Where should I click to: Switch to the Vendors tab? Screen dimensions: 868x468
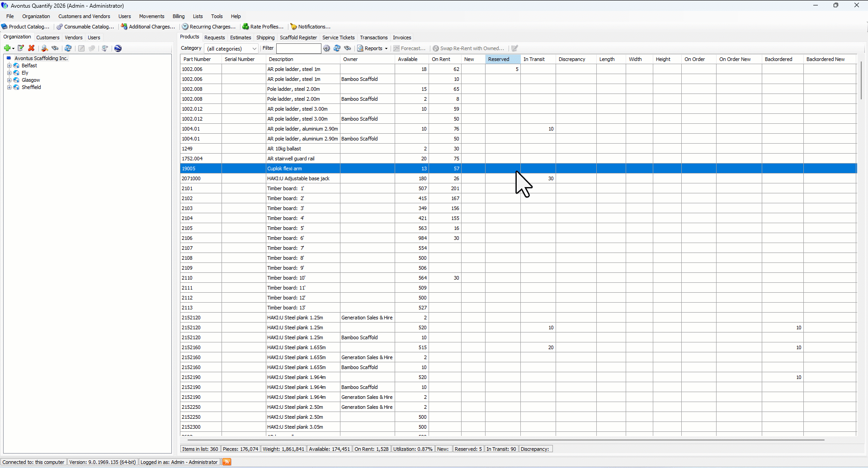[74, 37]
